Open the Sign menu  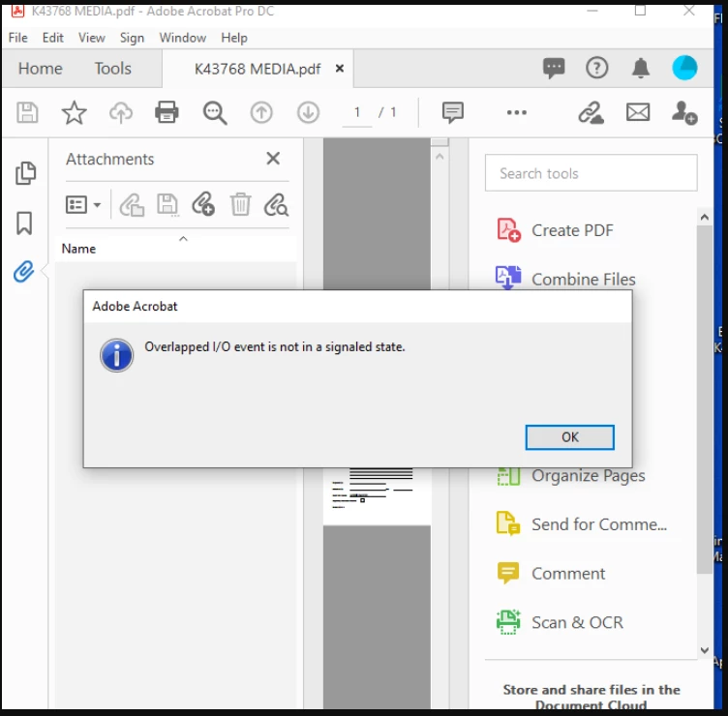pos(132,38)
